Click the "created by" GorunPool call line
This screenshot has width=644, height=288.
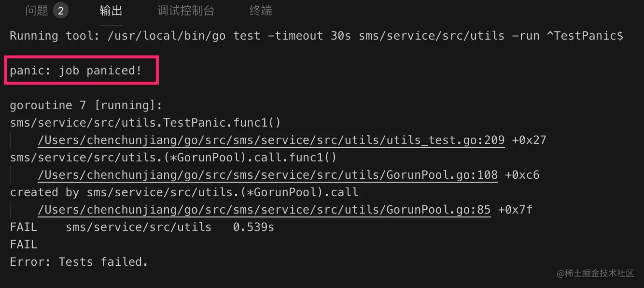tap(184, 192)
